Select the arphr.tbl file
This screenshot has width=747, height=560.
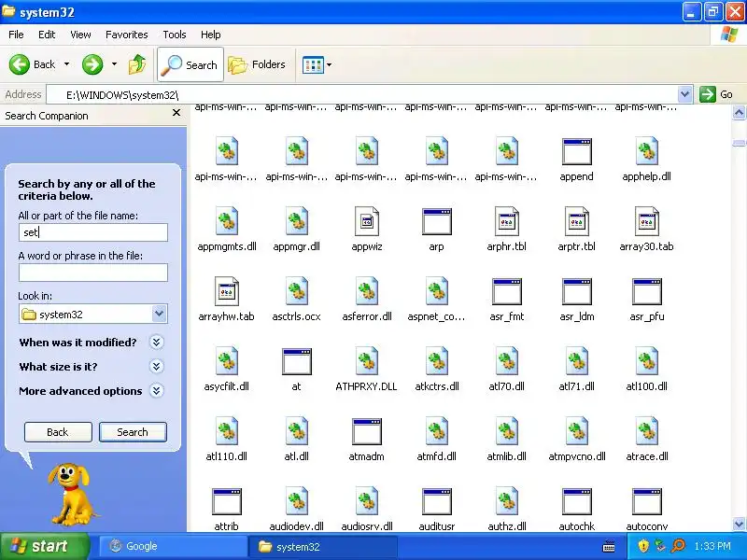[x=506, y=230]
